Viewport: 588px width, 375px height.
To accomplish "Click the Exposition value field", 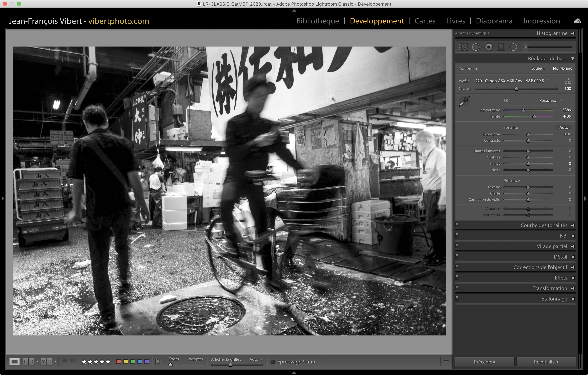I will coord(567,134).
